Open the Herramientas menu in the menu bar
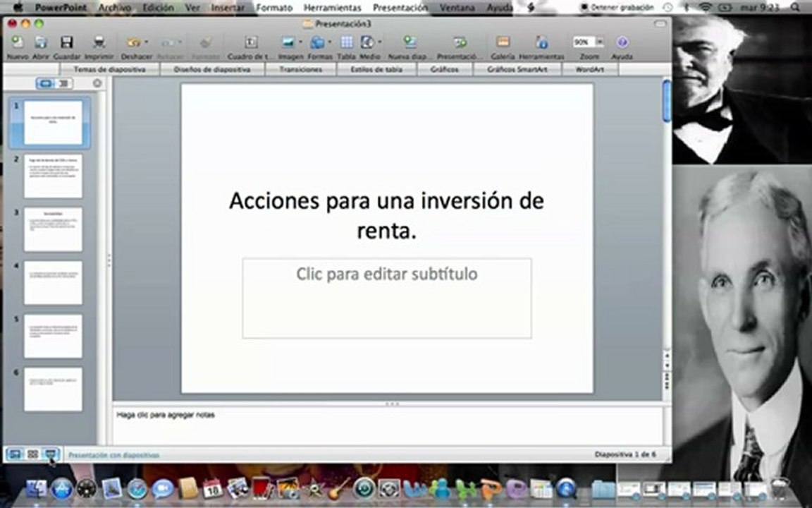The height and width of the screenshot is (508, 812). (333, 7)
